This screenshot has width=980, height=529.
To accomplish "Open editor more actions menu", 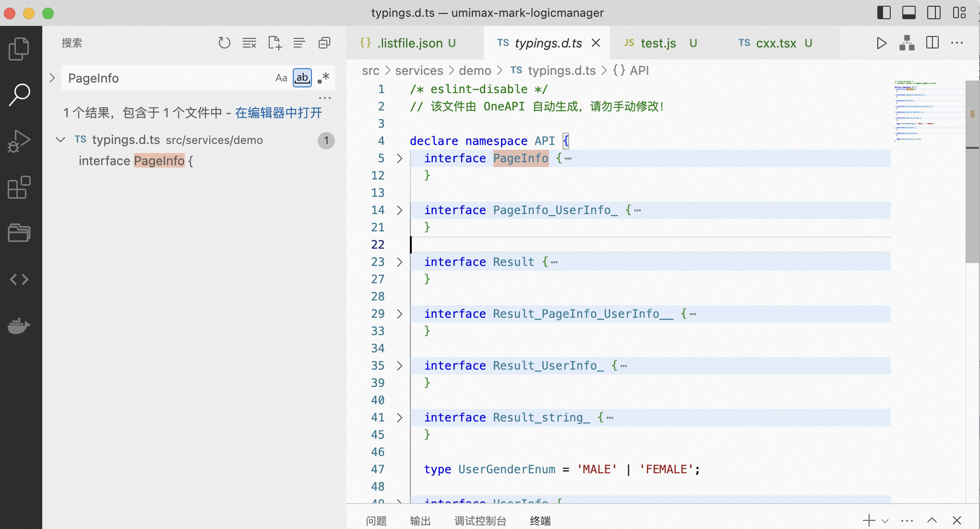I will pyautogui.click(x=957, y=43).
